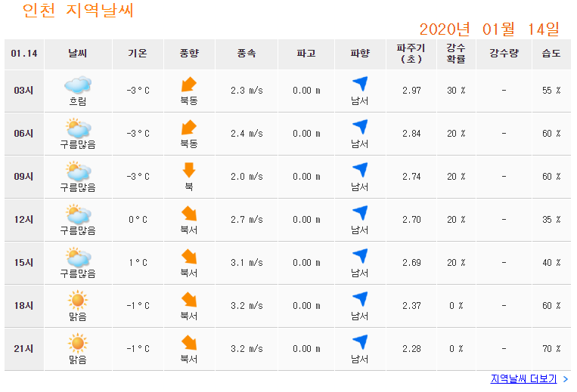Click the 15시 time cell
The width and height of the screenshot is (577, 392).
[24, 263]
